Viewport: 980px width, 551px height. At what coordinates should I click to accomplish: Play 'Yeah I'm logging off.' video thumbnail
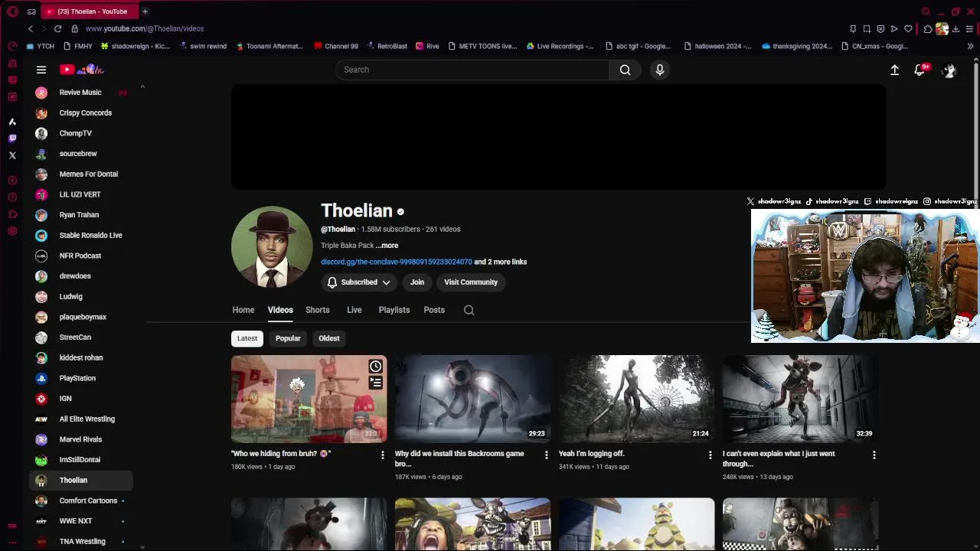[x=636, y=399]
